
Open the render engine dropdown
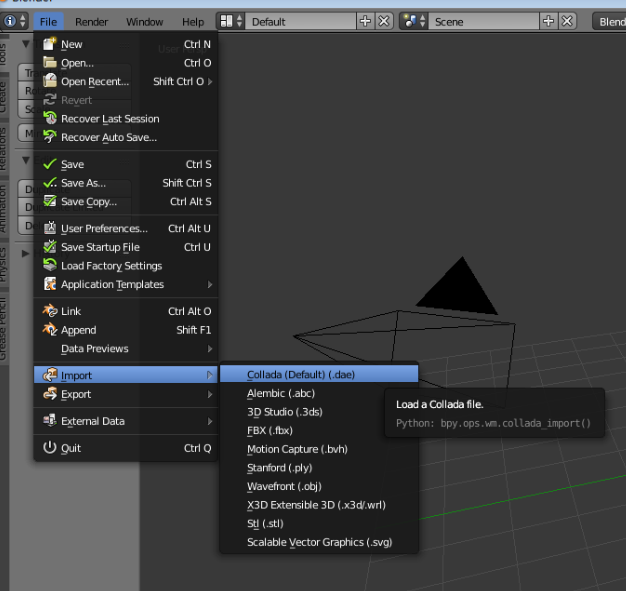(609, 21)
